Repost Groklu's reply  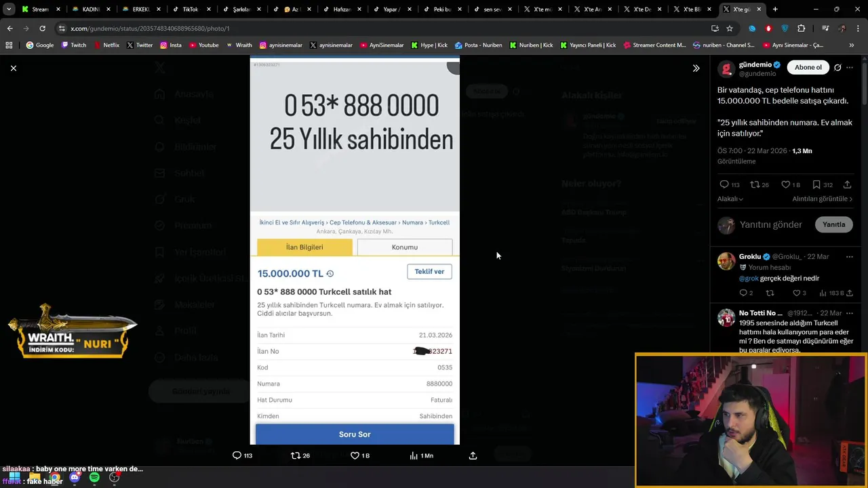pos(770,293)
